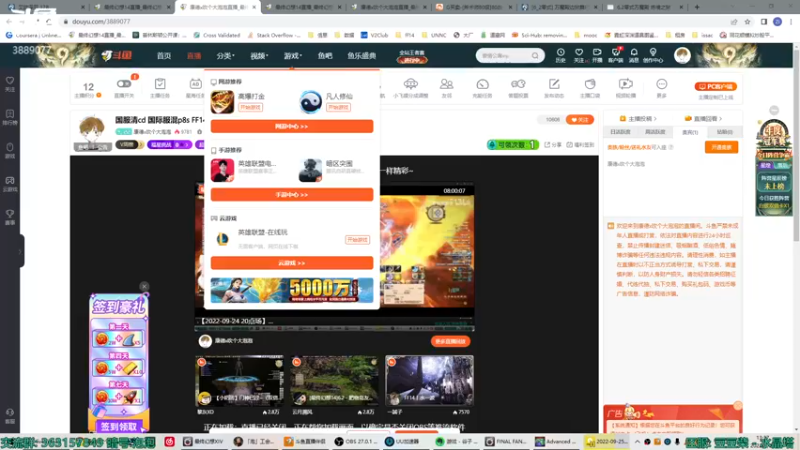800x450 pixels.
Task: Click the 高爆打金 game icon
Action: point(222,102)
